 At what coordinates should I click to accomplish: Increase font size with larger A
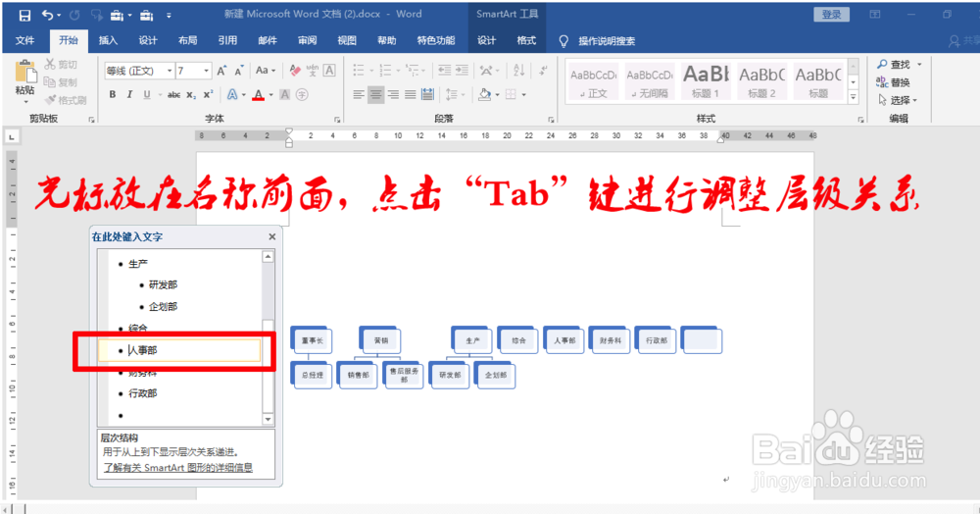[x=221, y=71]
